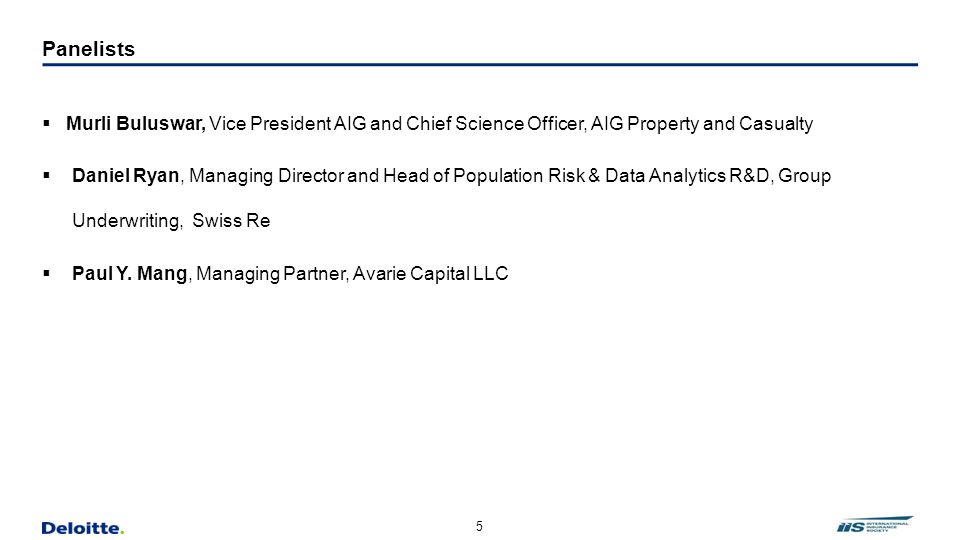Select the name Murli Buluswar
960x540 pixels.
tap(136, 124)
